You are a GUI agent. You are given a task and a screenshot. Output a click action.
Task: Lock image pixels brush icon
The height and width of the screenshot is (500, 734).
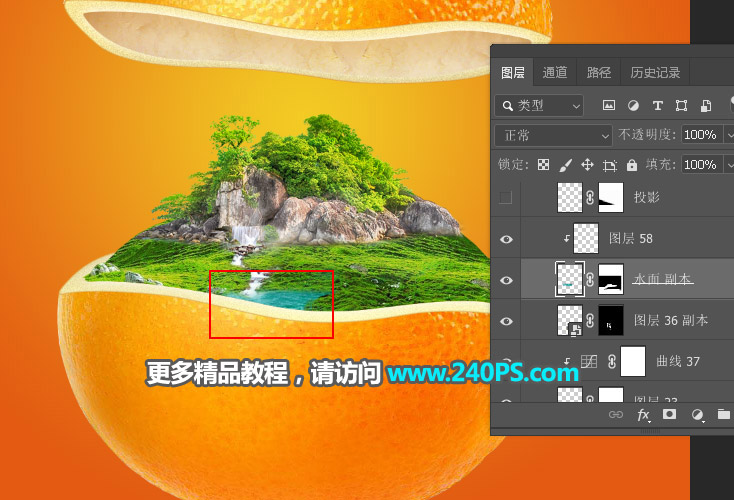tap(565, 165)
